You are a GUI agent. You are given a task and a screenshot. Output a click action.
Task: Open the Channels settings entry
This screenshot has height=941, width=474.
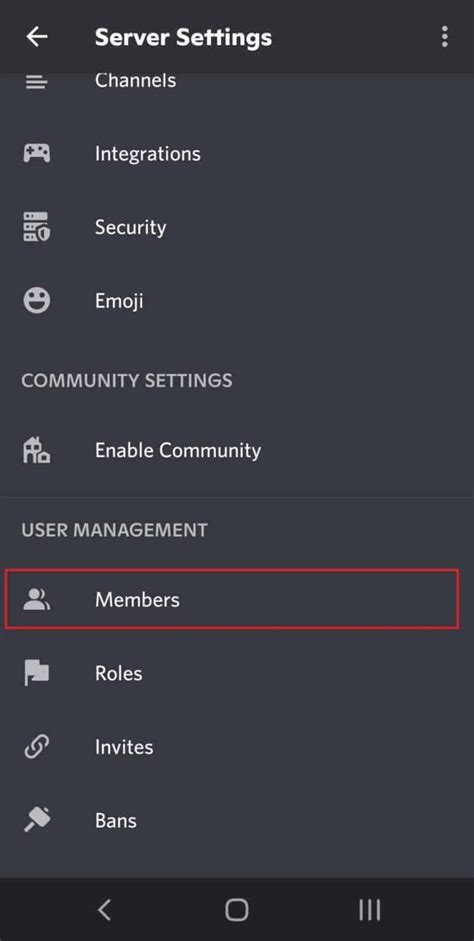(x=237, y=81)
